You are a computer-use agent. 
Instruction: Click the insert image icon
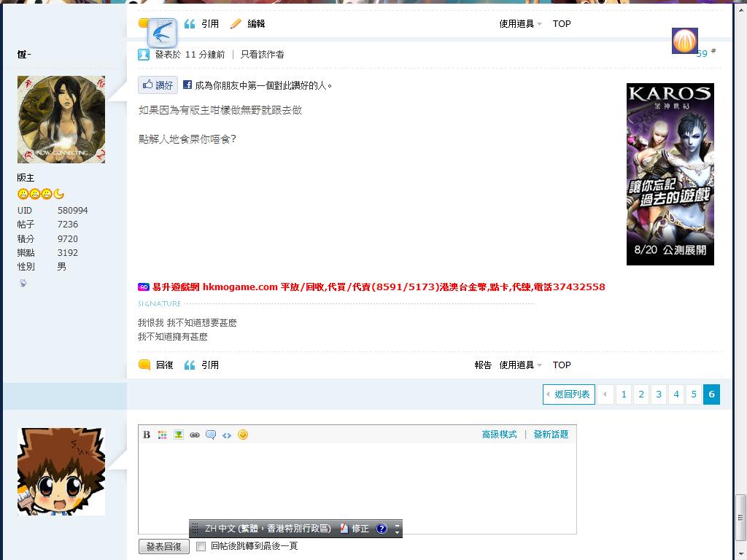(x=179, y=435)
